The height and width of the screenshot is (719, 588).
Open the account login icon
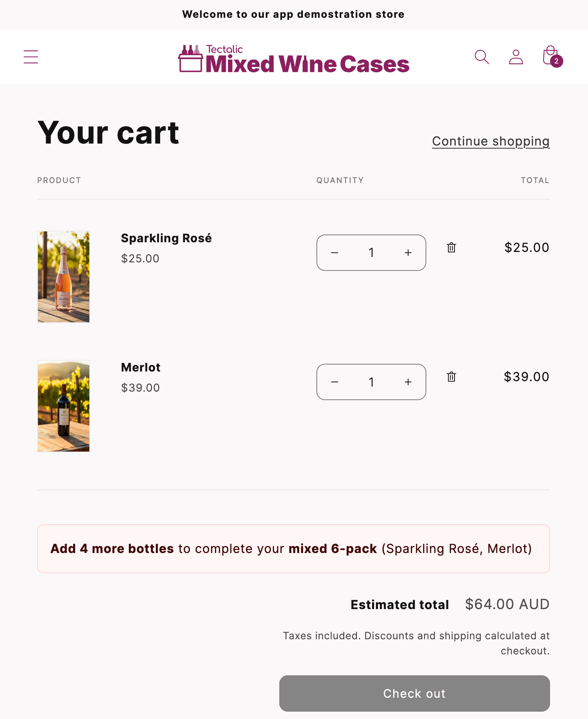pyautogui.click(x=516, y=57)
